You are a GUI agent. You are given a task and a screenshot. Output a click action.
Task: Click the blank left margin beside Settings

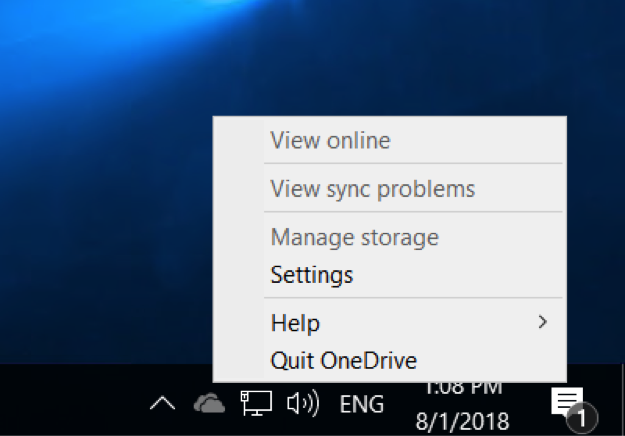tap(240, 273)
